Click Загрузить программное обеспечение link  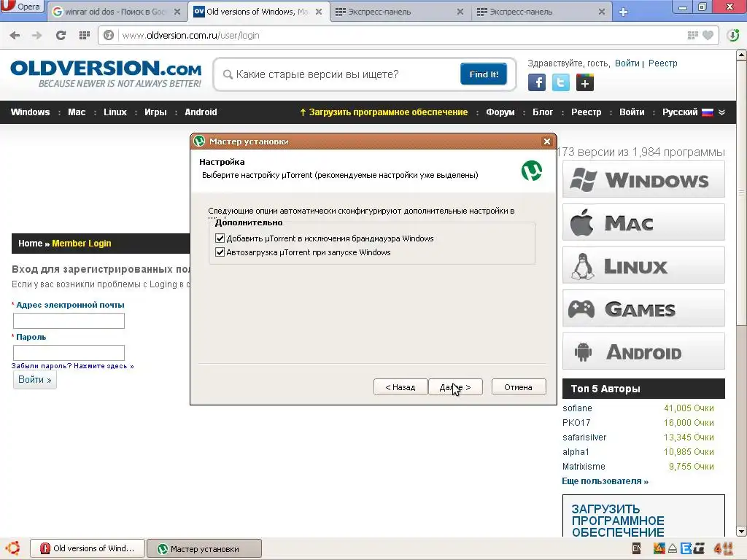coord(384,112)
